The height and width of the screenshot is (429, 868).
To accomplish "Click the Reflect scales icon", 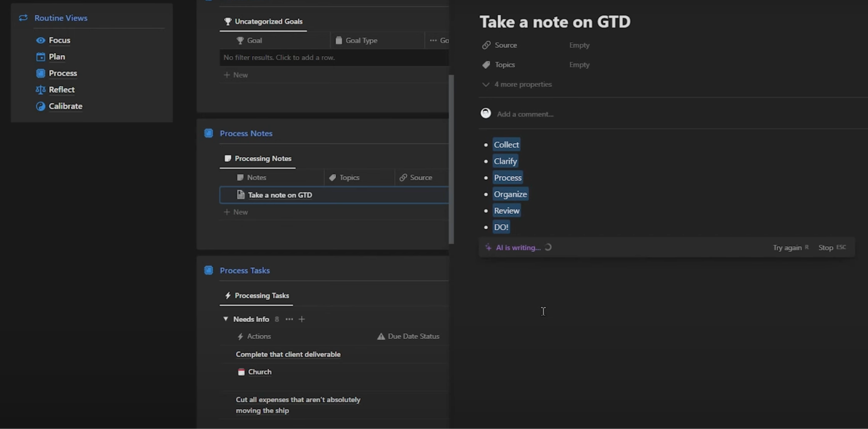I will point(40,90).
